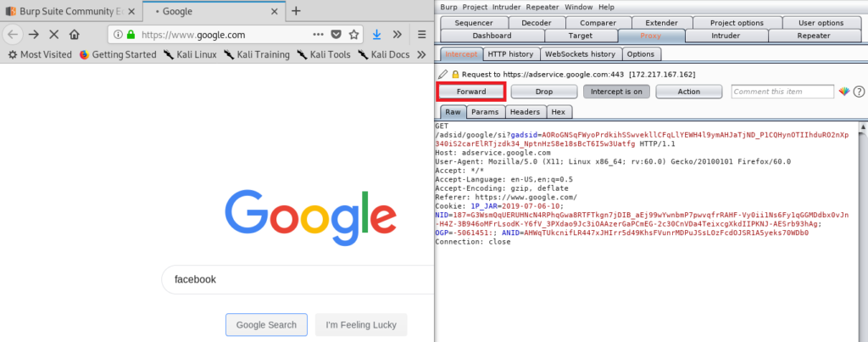Click Comment this item field
The image size is (868, 342).
coord(782,92)
